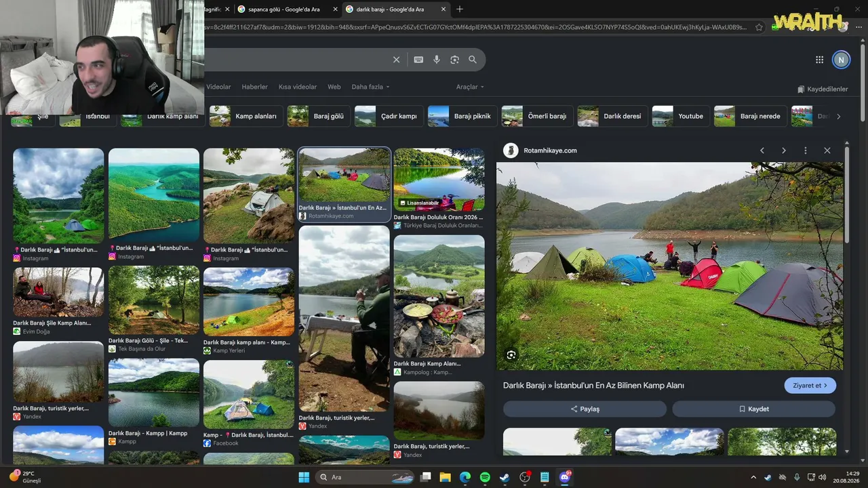Open the Darlık Barajı - Kampp result
This screenshot has width=868, height=488.
pos(154,401)
